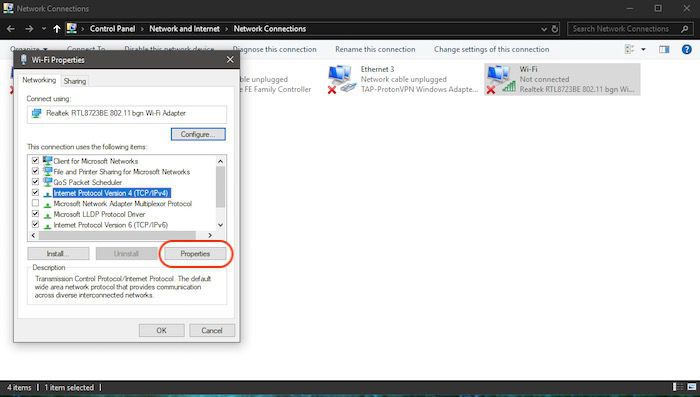Select Internet Protocol Version 6 (TCP/IPv6) item
Image resolution: width=700 pixels, height=397 pixels.
coord(110,225)
